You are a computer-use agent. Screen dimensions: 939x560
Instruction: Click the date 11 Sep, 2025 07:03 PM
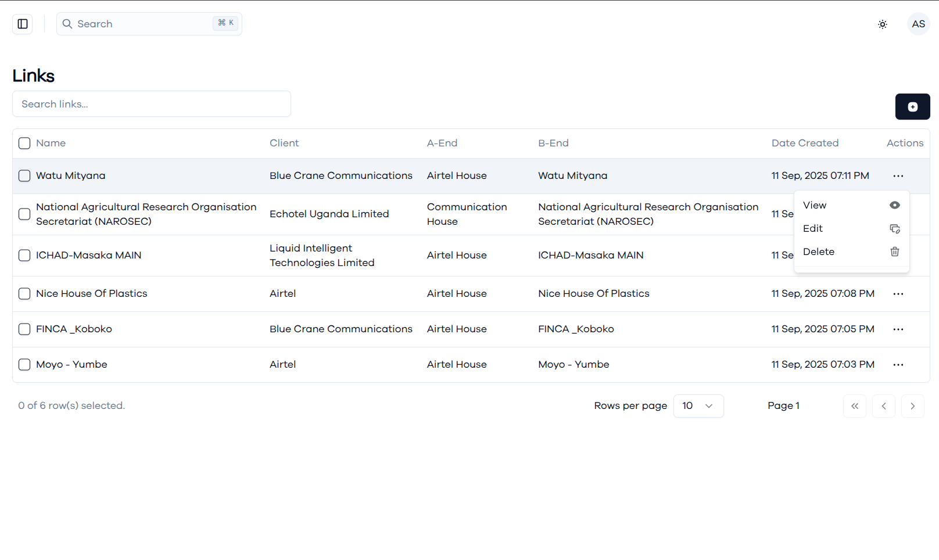pos(823,365)
